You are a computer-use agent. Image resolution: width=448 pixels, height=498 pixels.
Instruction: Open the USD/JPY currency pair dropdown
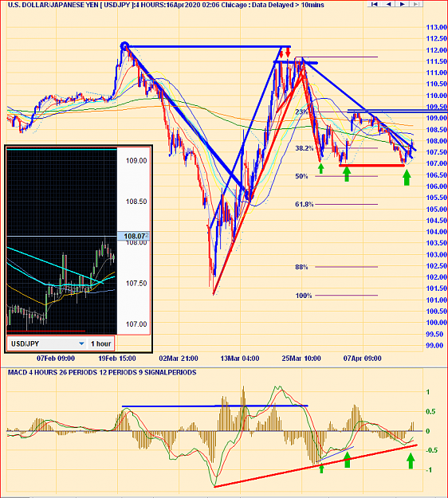(x=47, y=343)
